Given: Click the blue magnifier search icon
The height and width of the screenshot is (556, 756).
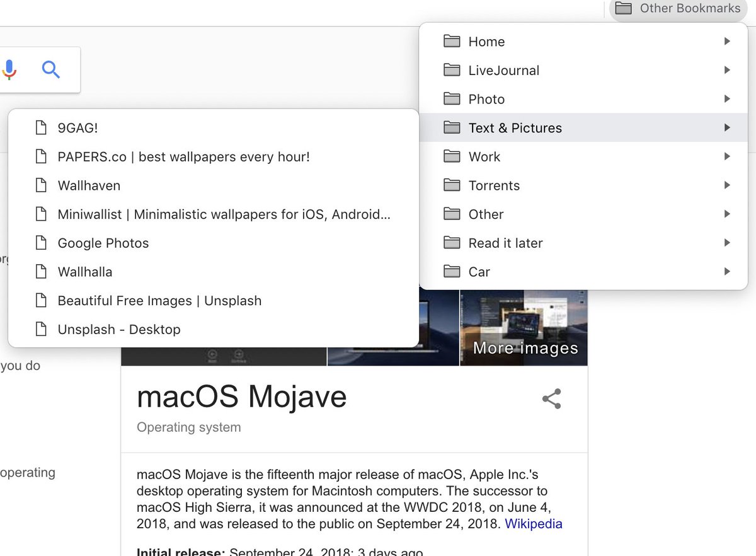Looking at the screenshot, I should tap(51, 69).
